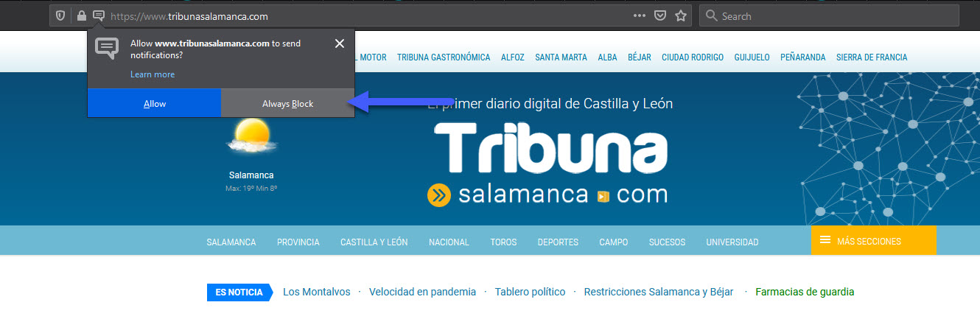The width and height of the screenshot is (980, 319).
Task: Select Sucesos in the main navigation
Action: (x=667, y=242)
